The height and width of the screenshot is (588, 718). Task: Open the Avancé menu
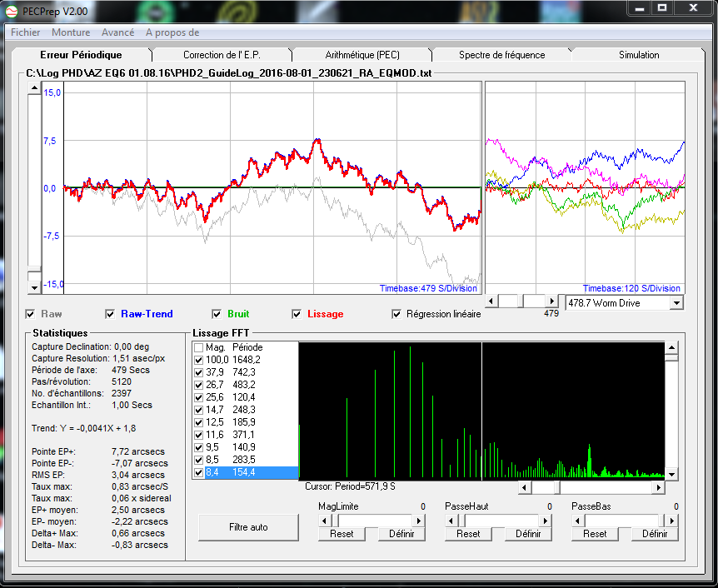click(x=117, y=32)
